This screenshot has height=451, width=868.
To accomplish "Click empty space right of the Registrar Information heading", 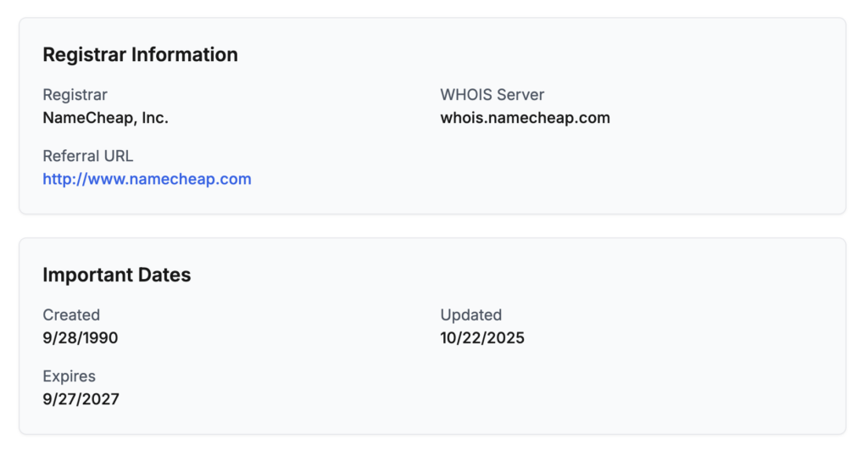I will pos(509,55).
